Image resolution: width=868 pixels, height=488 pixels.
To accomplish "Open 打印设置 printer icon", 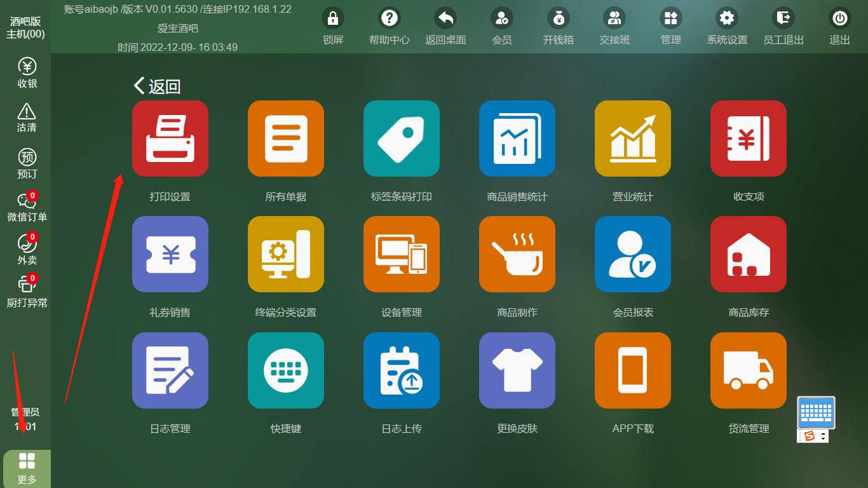I will (170, 139).
